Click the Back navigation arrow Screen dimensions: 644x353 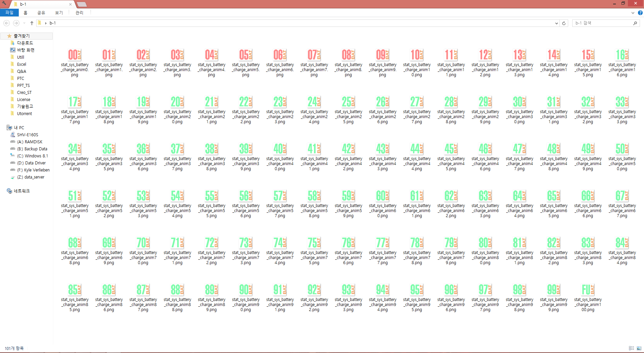(6, 23)
